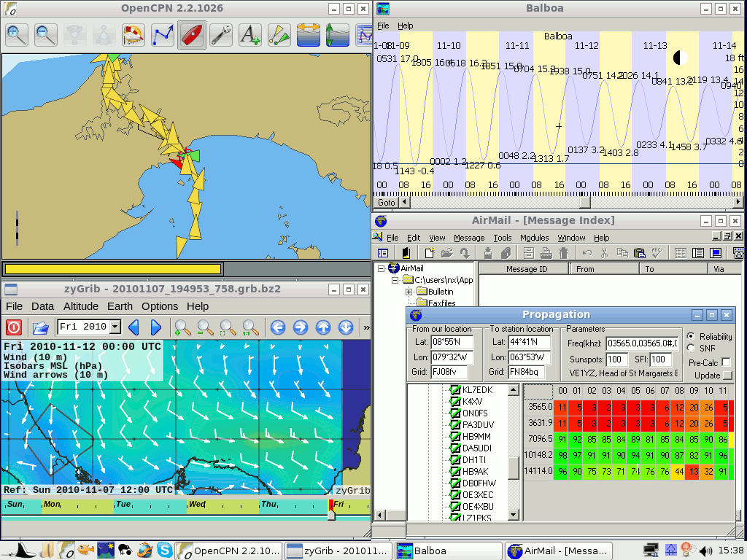Click the Update button in Propagation
Image resolution: width=747 pixels, height=560 pixels.
[x=727, y=376]
